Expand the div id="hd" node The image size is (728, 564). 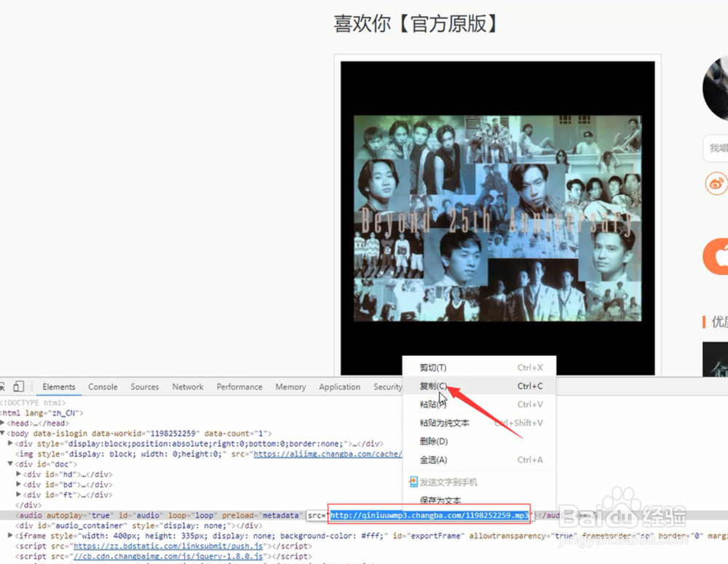point(19,474)
